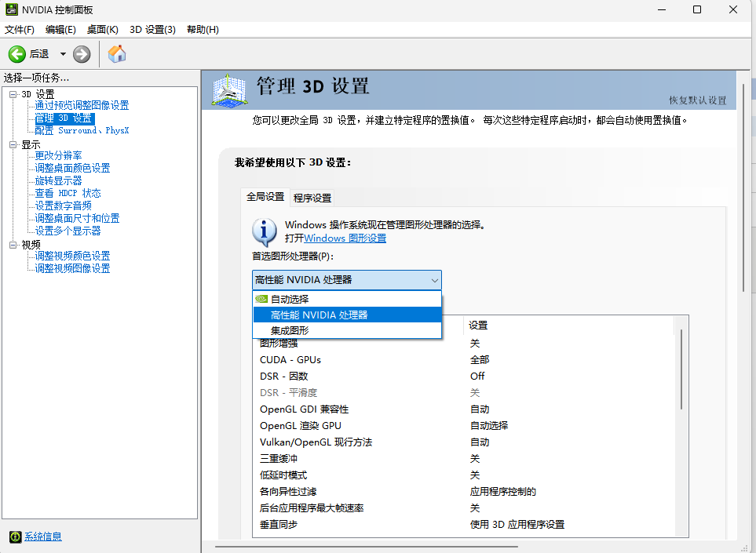Open 调整视频图像设置 task

72,268
